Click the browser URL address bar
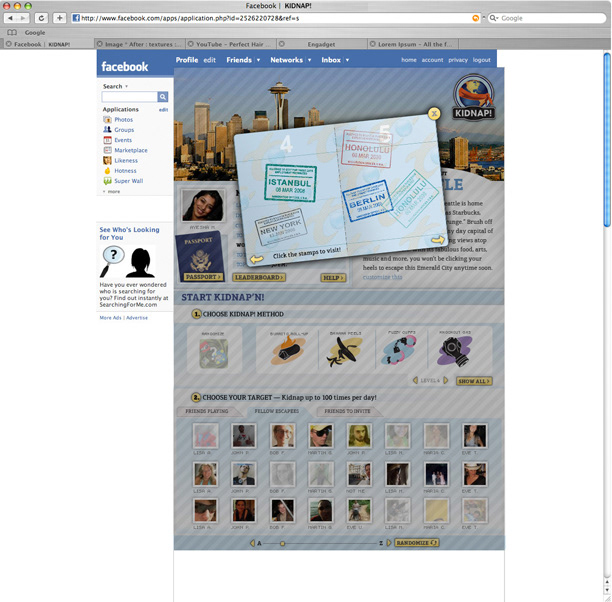Viewport: 612px width, 602px height. coord(272,18)
